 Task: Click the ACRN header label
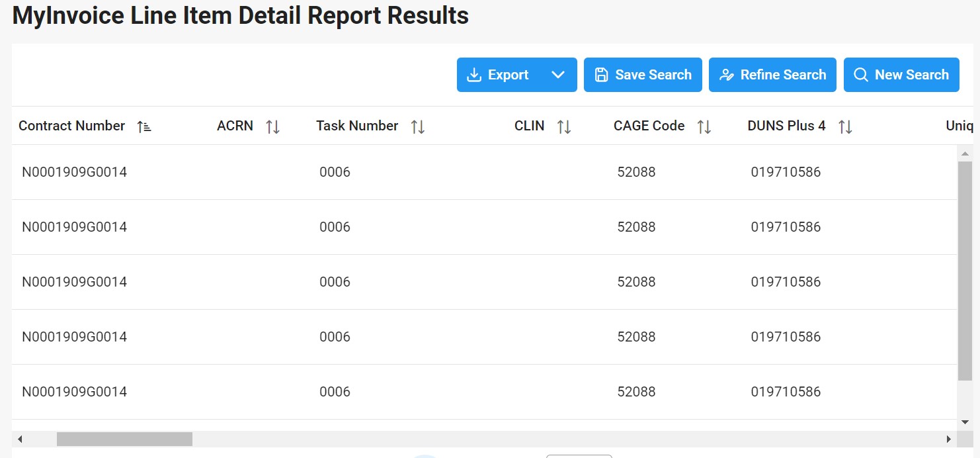(235, 126)
